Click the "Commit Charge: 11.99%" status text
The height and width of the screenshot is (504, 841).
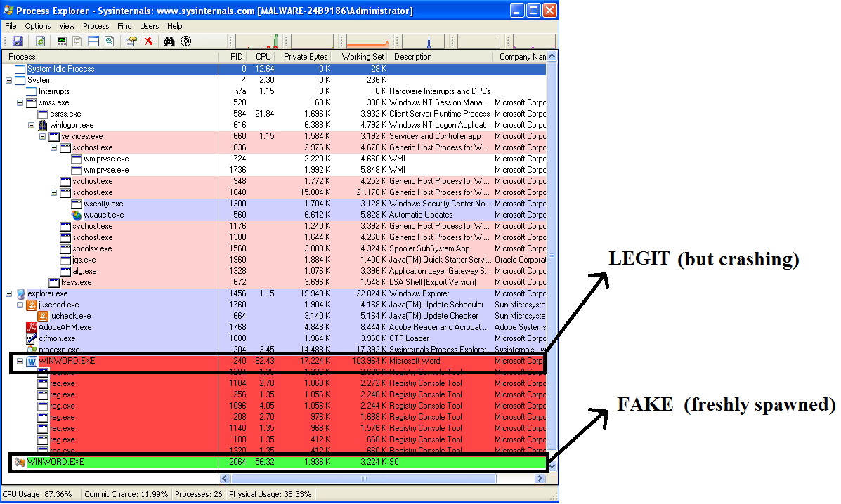pyautogui.click(x=126, y=494)
